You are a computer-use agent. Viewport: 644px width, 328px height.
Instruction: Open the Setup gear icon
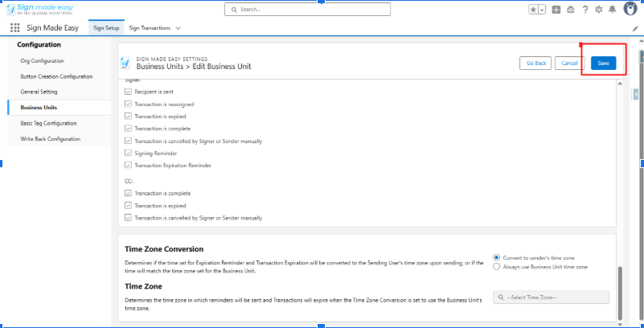[598, 10]
